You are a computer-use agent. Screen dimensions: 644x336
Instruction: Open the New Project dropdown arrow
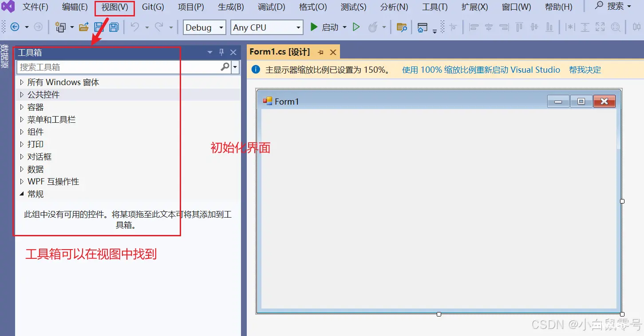click(x=71, y=27)
